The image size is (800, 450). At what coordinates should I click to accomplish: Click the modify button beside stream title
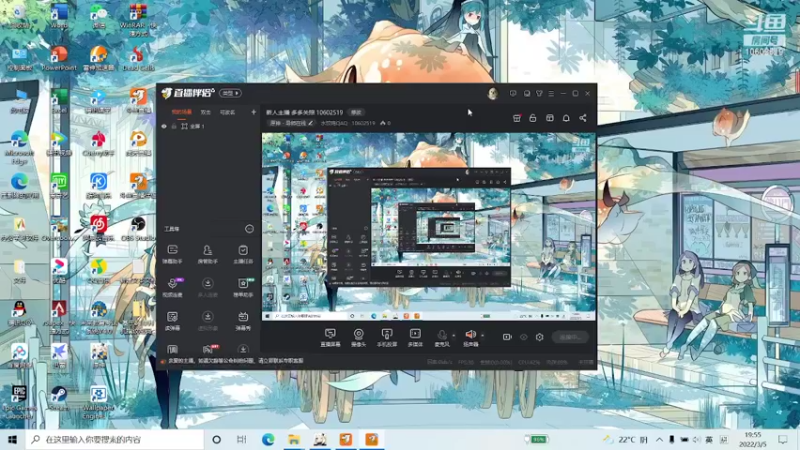pos(356,112)
